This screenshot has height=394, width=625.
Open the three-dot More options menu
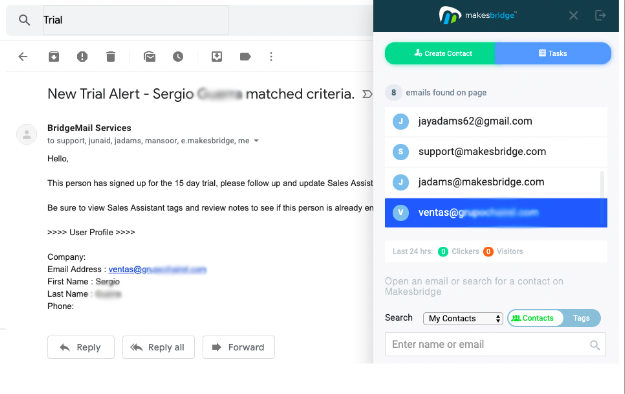(x=271, y=57)
